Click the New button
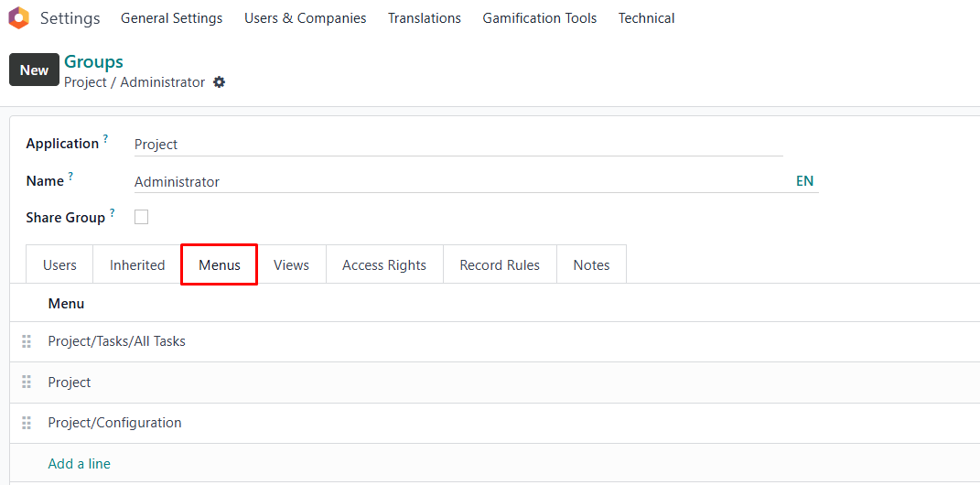 click(x=34, y=70)
